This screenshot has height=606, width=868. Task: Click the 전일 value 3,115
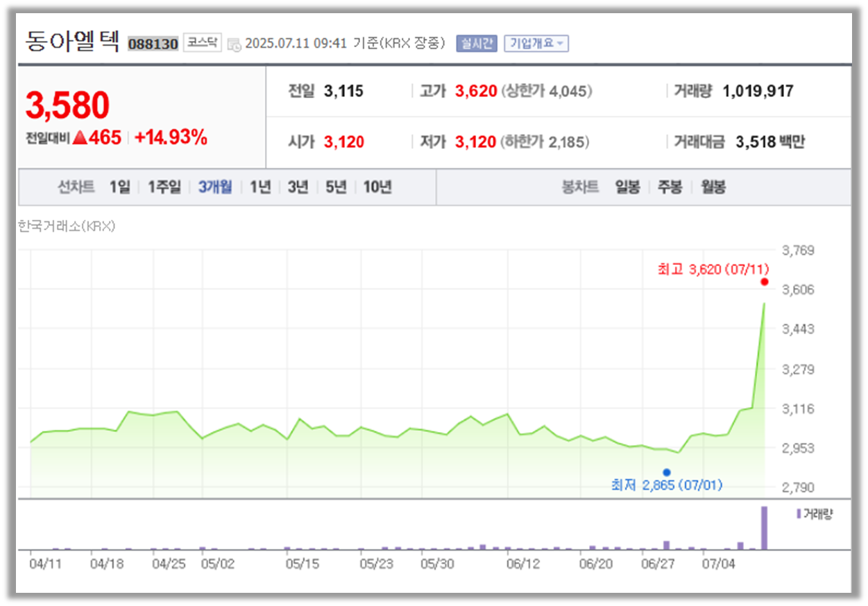pyautogui.click(x=343, y=91)
